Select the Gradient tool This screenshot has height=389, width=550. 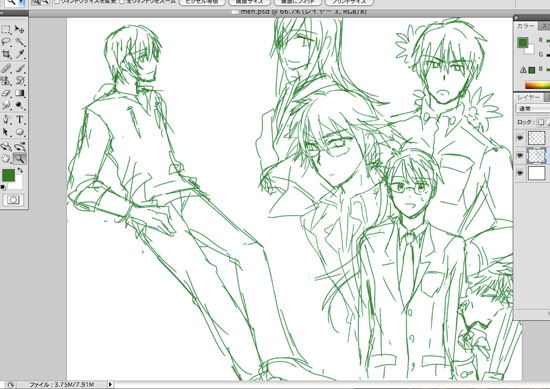(x=20, y=93)
